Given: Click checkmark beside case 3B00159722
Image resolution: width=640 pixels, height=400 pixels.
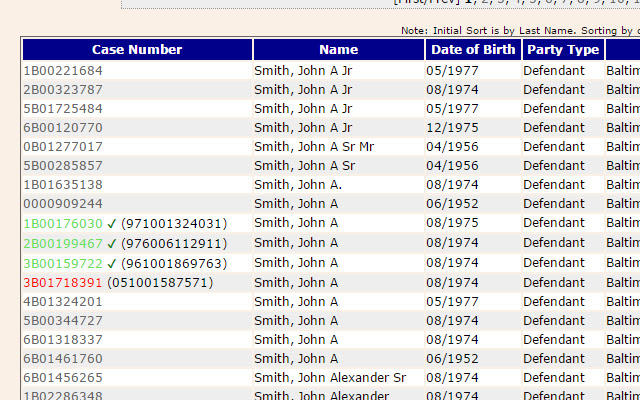Looking at the screenshot, I should point(112,263).
